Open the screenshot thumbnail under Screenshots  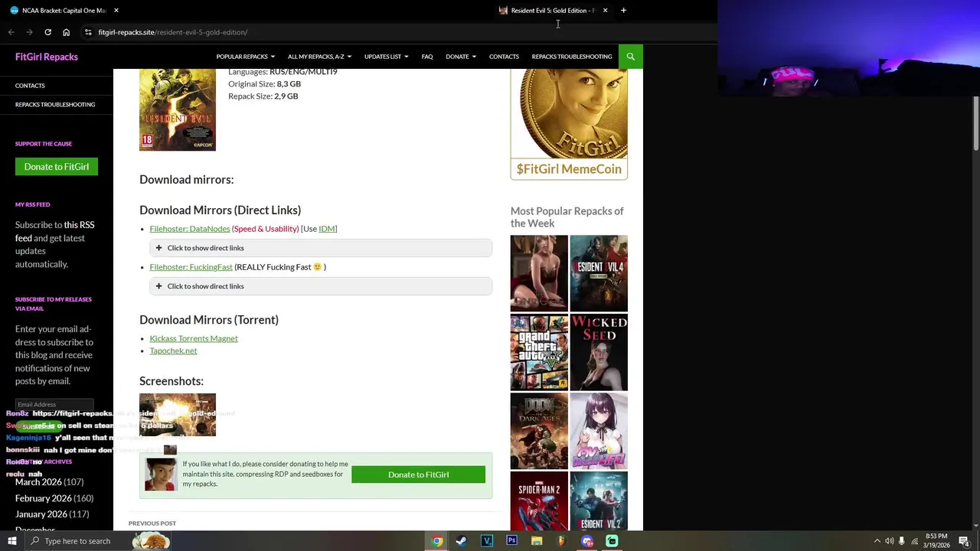click(178, 415)
